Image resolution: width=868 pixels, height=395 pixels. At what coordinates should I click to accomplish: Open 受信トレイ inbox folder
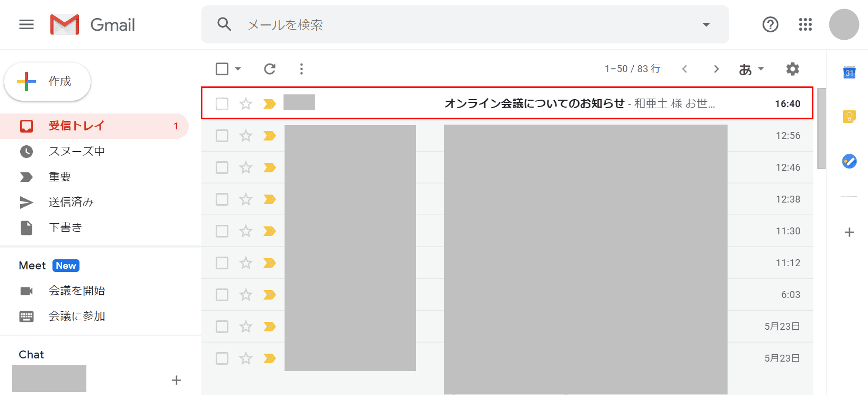click(x=94, y=126)
